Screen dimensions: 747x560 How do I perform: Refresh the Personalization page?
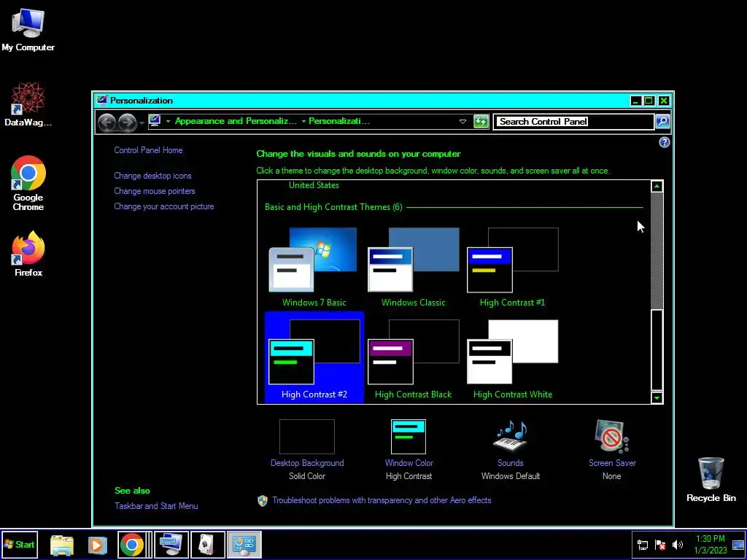[481, 122]
